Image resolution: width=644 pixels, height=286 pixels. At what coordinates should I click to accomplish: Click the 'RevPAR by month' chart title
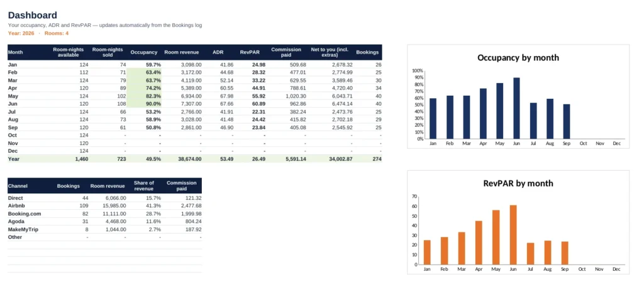(x=518, y=183)
